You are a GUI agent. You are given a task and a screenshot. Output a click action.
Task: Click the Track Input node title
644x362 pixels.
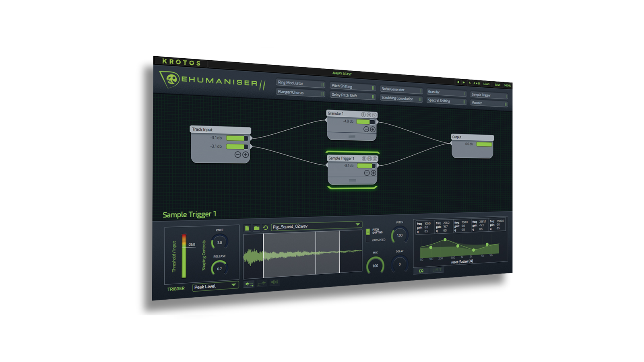202,130
